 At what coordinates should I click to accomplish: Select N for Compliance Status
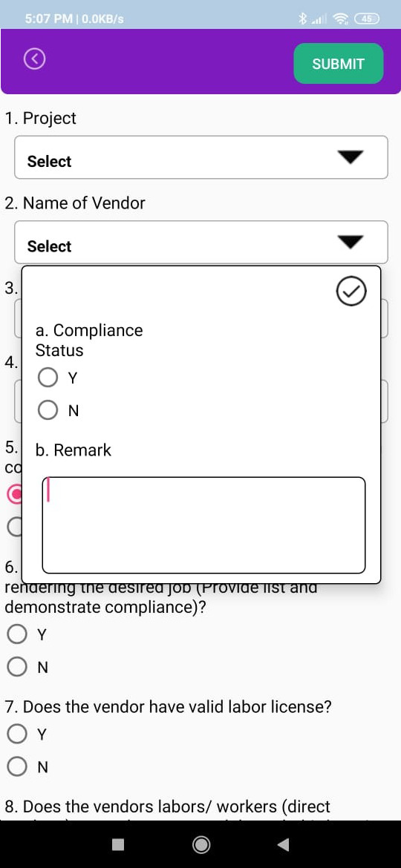coord(48,410)
